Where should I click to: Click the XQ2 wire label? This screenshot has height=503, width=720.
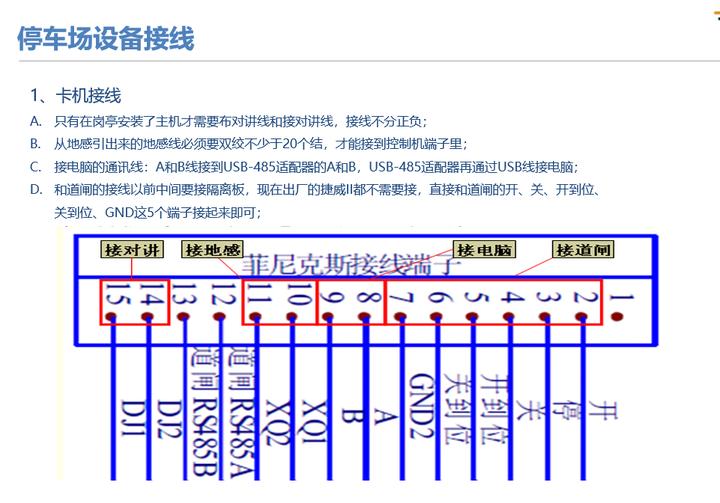(x=279, y=422)
